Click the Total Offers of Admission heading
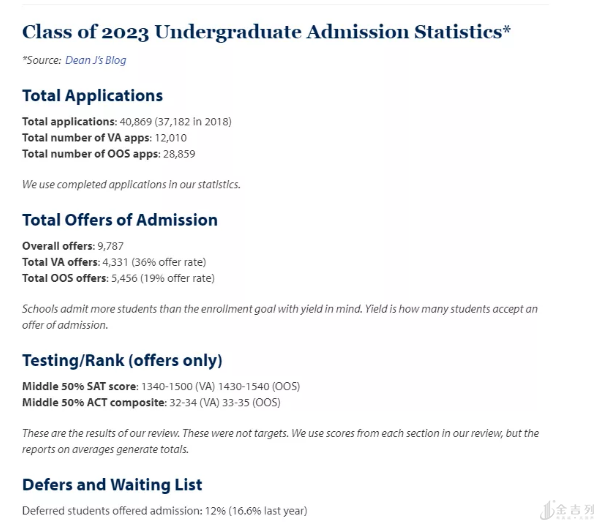The image size is (604, 530). point(119,220)
